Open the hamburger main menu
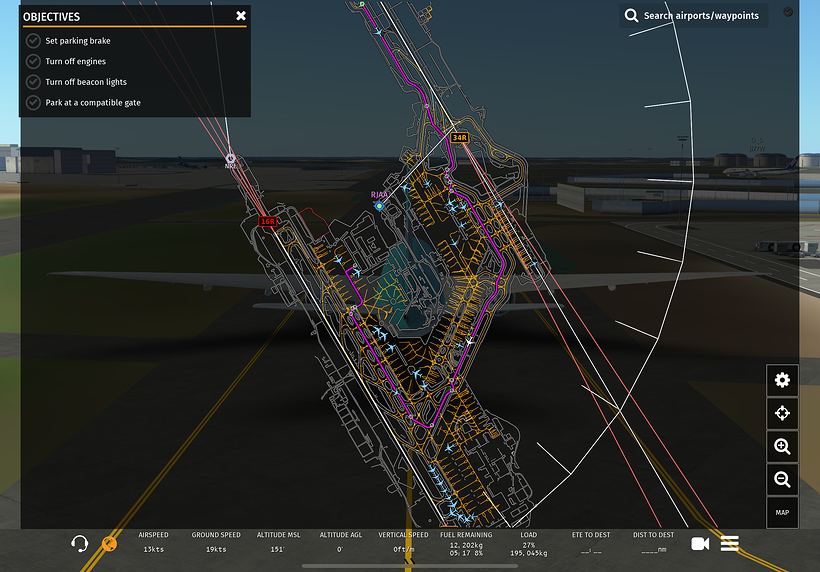 tap(730, 544)
